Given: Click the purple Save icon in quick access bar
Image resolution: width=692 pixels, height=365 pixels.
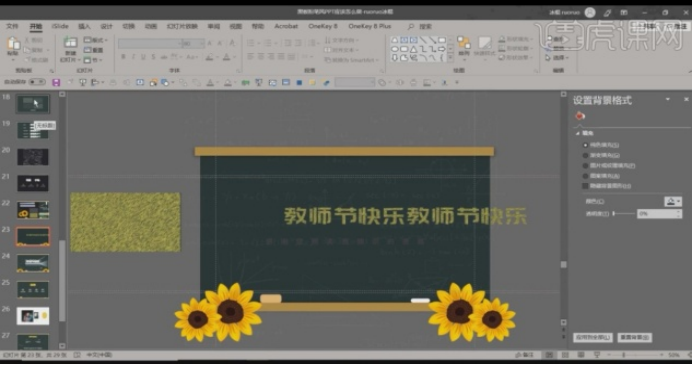Looking at the screenshot, I should (56, 83).
